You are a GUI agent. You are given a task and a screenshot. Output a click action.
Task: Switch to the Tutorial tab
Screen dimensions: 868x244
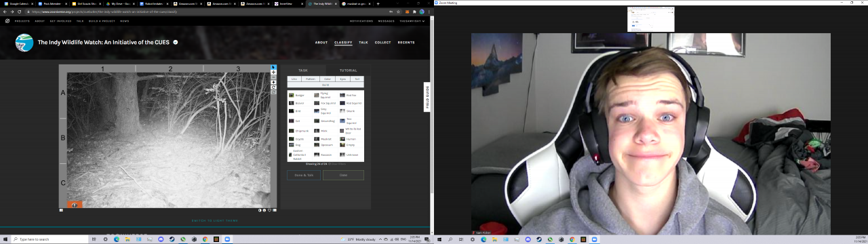pyautogui.click(x=348, y=70)
